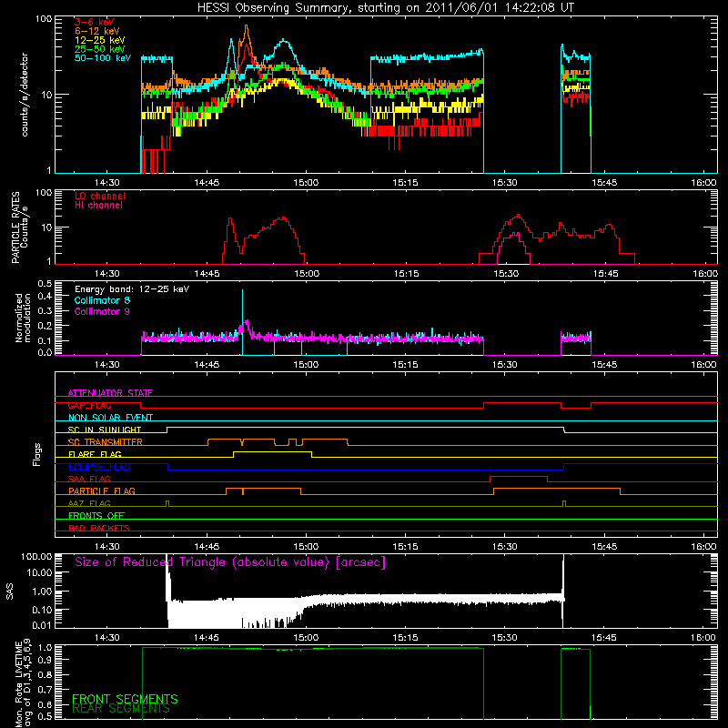This screenshot has width=728, height=728.
Task: Select the '6-12 keV' legend label
Action: (97, 31)
